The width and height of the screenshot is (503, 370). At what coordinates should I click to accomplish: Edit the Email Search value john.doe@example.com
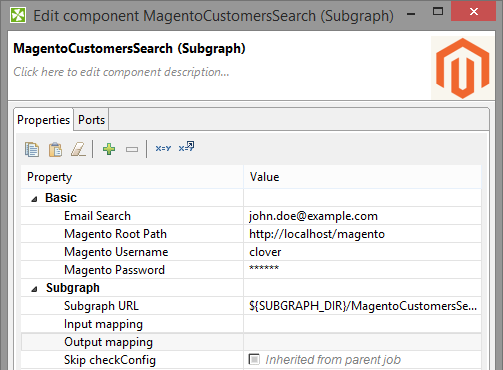362,216
